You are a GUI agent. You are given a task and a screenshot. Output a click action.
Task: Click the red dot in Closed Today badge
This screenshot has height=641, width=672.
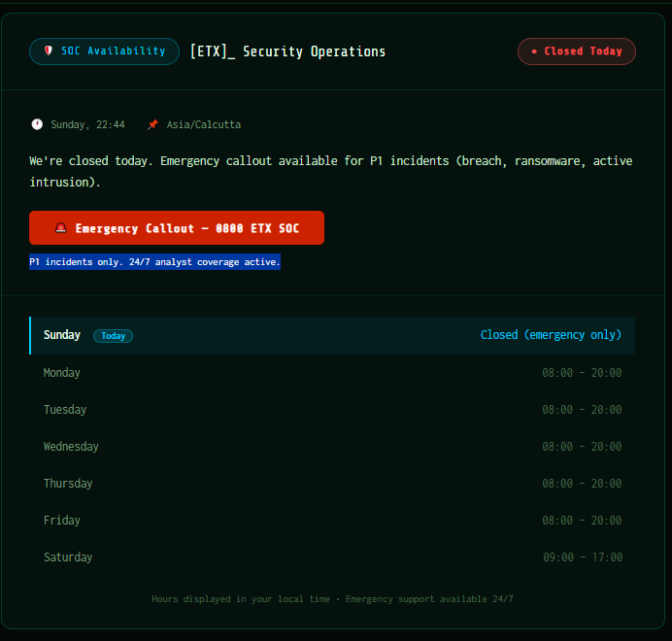click(534, 51)
